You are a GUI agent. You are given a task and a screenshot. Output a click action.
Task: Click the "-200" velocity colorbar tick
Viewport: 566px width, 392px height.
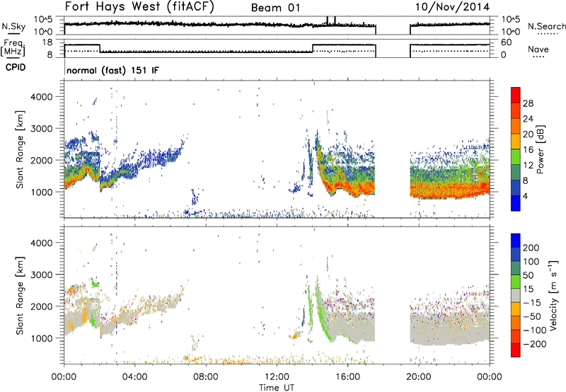[534, 344]
